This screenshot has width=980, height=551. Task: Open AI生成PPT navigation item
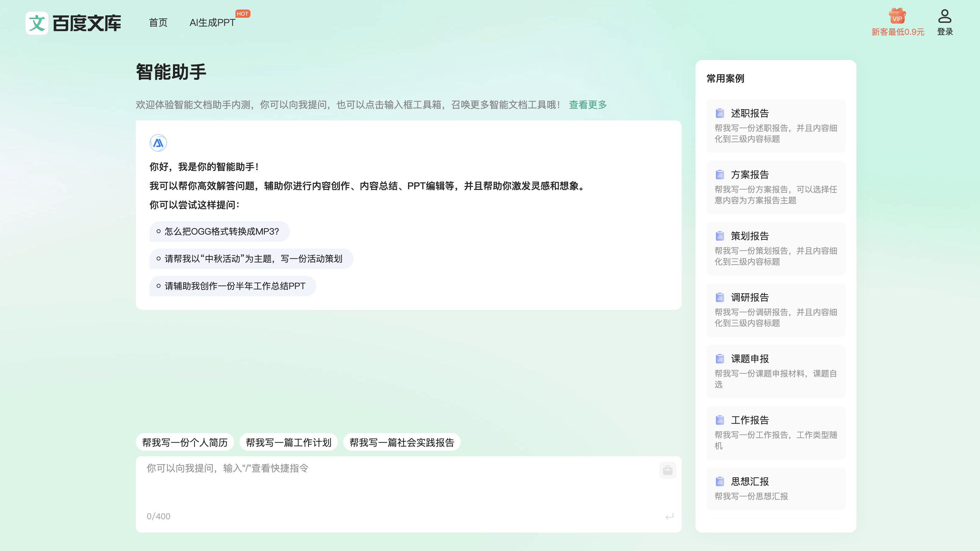pyautogui.click(x=212, y=23)
